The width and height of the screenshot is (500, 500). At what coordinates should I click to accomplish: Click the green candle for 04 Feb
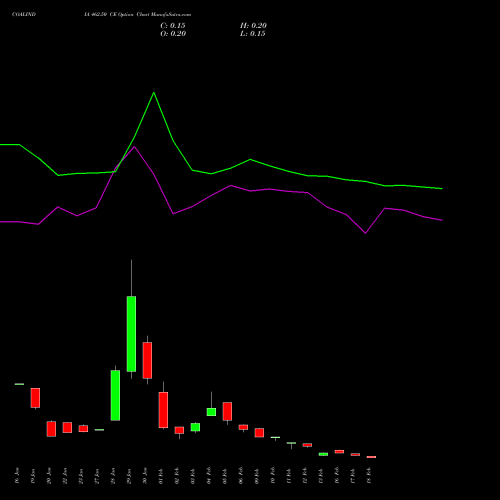[211, 412]
